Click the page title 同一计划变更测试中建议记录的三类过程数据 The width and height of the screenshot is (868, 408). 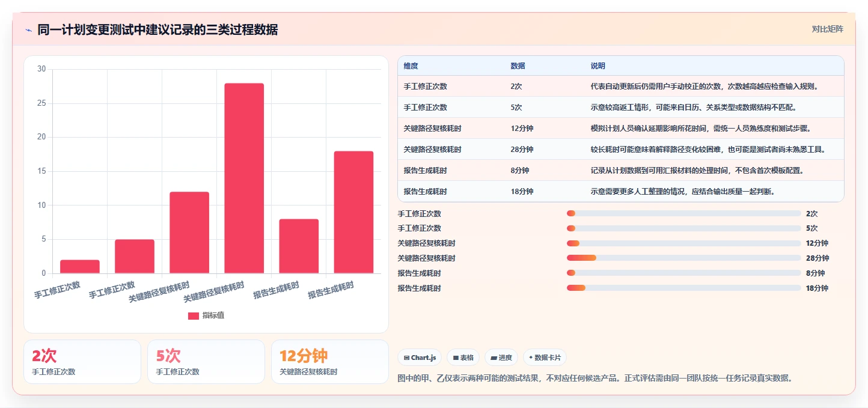point(157,30)
